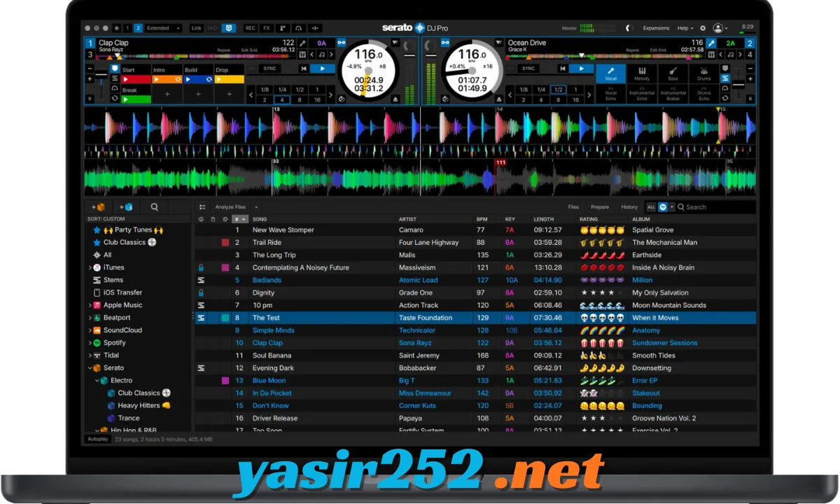The height and width of the screenshot is (504, 840).
Task: Open the Help dropdown menu
Action: pos(685,28)
